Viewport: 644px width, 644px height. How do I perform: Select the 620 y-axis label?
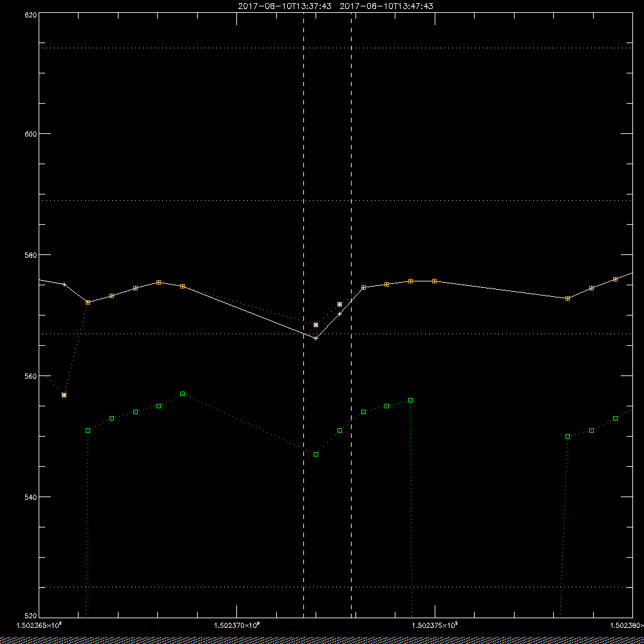31,14
